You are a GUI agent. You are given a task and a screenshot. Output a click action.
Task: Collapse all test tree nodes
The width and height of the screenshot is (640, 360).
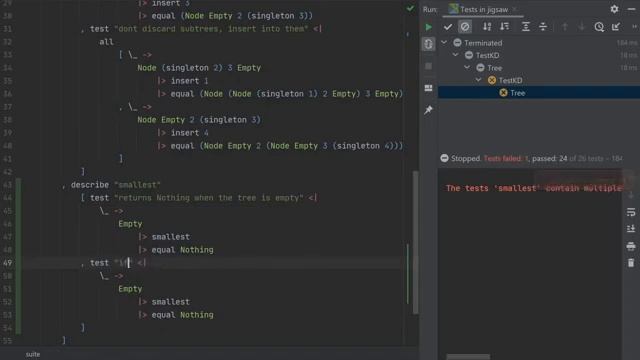(543, 27)
